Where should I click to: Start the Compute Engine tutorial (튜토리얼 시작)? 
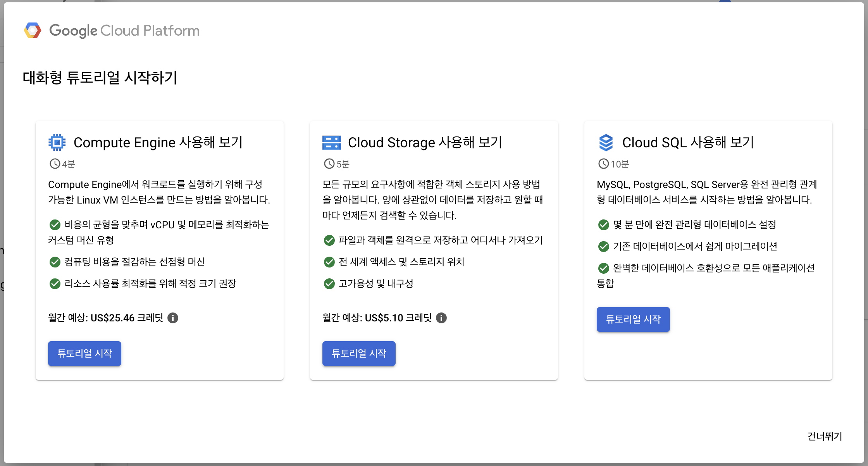coord(84,353)
